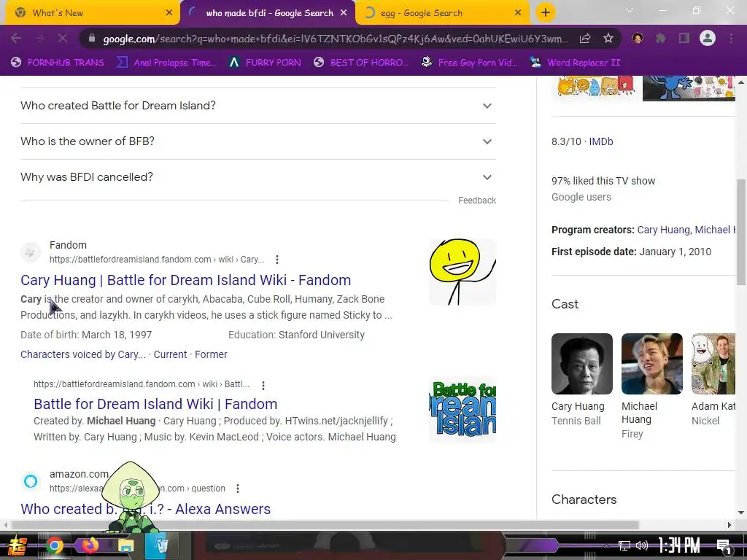747x560 pixels.
Task: Open the Former sitelink
Action: (211, 354)
